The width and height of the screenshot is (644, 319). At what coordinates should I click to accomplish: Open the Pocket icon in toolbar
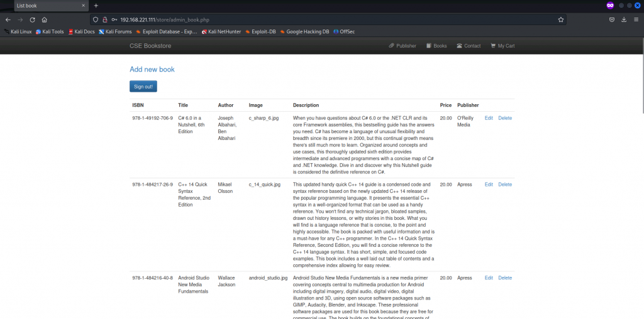pyautogui.click(x=612, y=19)
